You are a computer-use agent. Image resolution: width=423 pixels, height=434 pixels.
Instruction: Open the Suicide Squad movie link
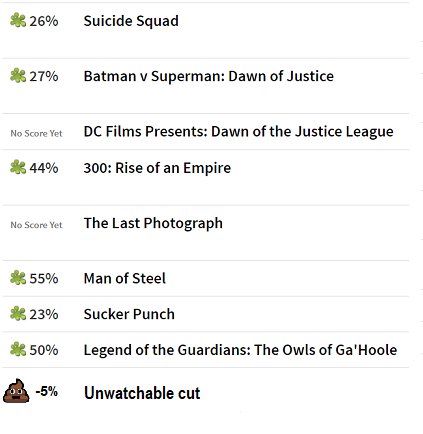(131, 21)
